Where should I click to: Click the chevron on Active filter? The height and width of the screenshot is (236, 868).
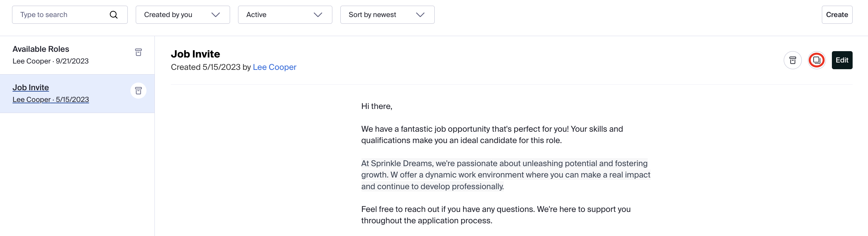318,15
